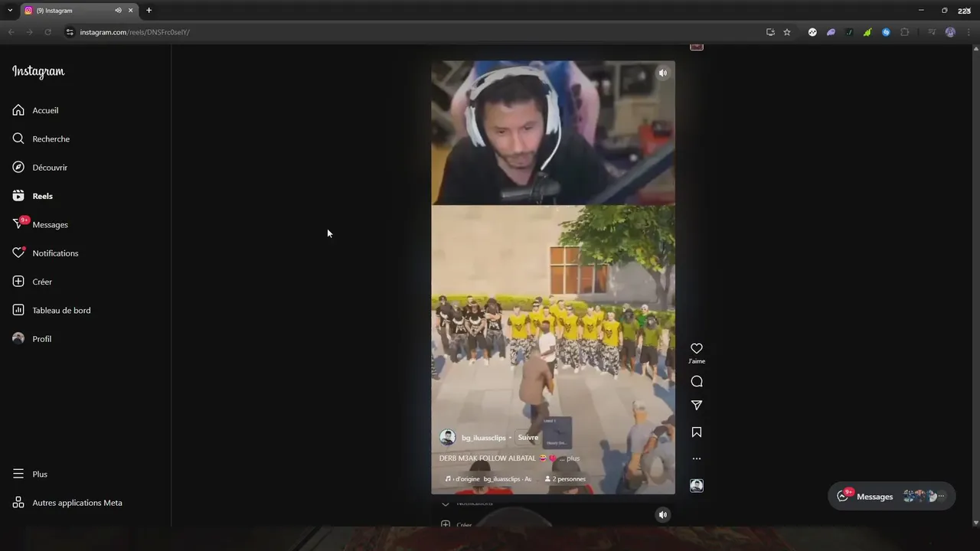Go to Reels in the sidebar
Viewport: 980px width, 551px height.
point(32,196)
